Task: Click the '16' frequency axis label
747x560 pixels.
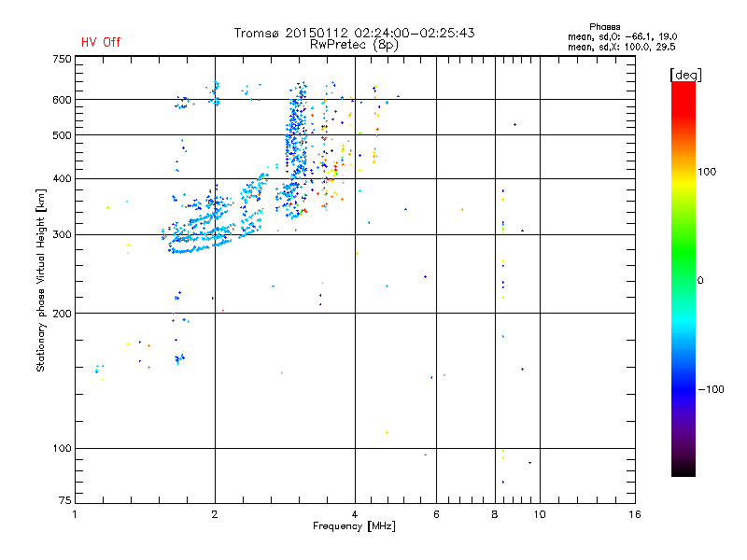Action: pos(635,514)
